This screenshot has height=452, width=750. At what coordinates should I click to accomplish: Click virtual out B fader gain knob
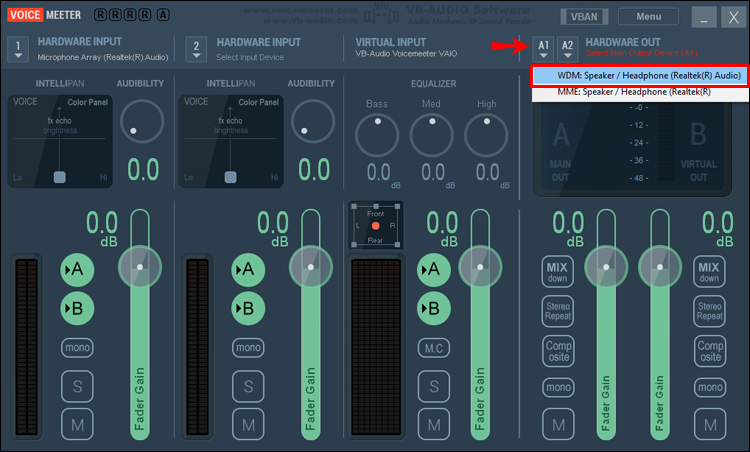pyautogui.click(x=660, y=267)
